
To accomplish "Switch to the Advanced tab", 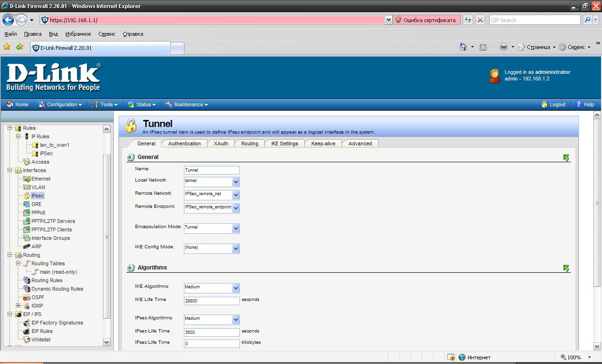I will (360, 143).
